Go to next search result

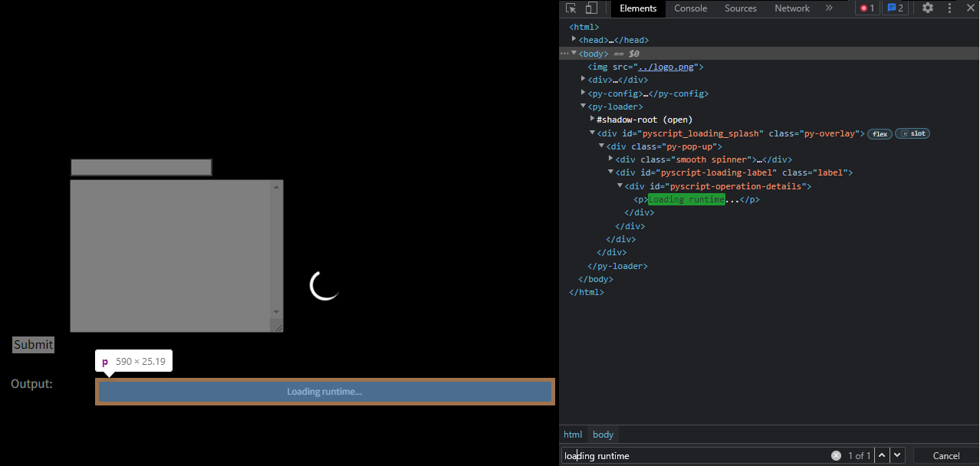897,455
